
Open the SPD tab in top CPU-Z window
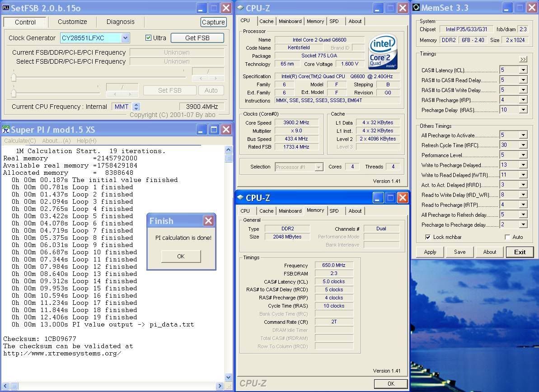tap(334, 21)
